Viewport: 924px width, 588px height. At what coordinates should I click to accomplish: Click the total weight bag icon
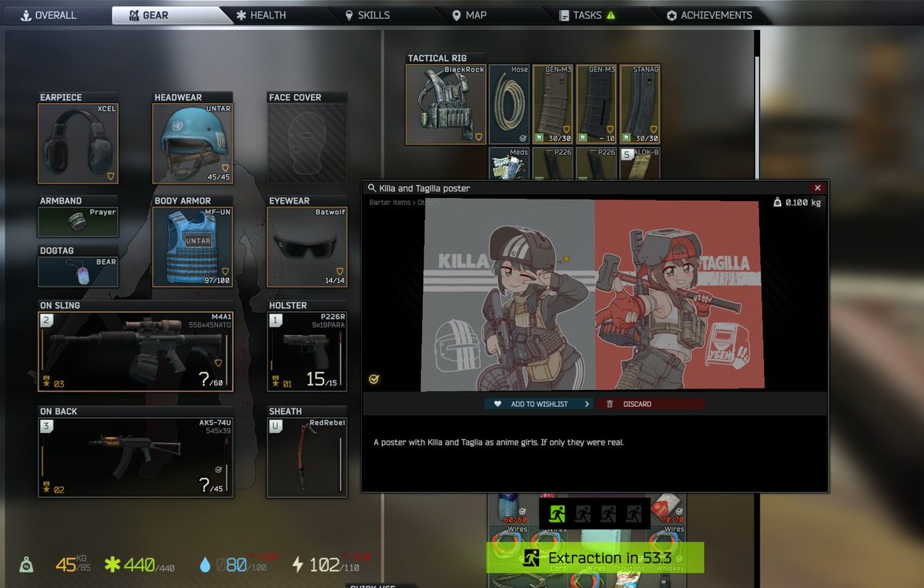point(27,566)
